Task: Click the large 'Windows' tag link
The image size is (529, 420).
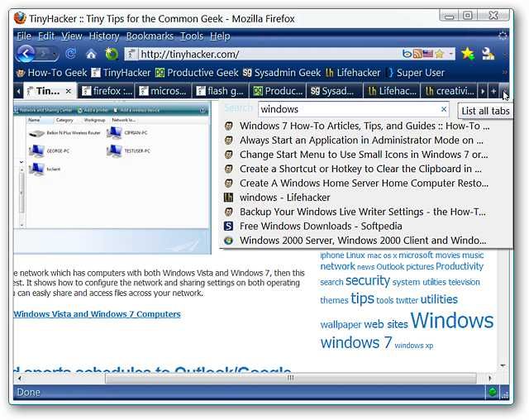Action: [x=452, y=320]
